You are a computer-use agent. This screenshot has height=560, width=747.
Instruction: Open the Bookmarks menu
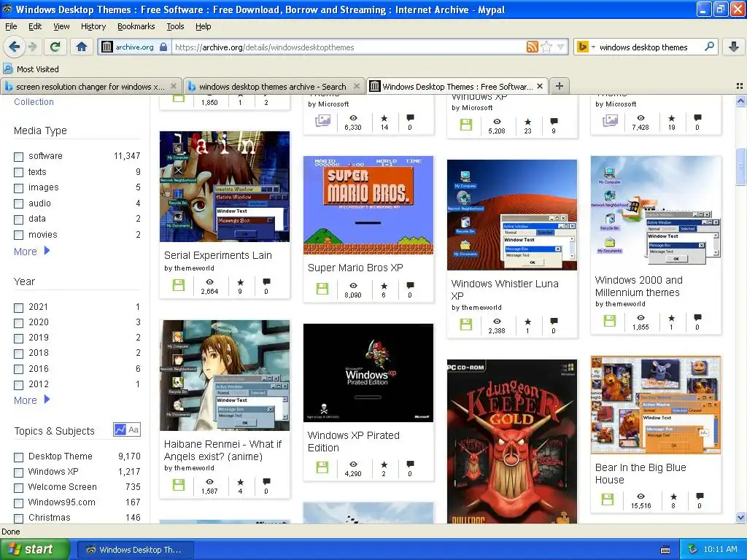click(136, 26)
